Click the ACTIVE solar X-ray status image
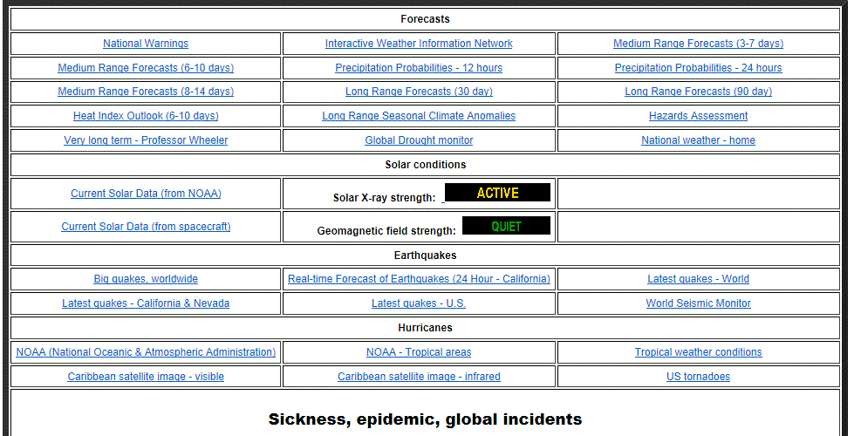This screenshot has width=868, height=436. [x=497, y=193]
